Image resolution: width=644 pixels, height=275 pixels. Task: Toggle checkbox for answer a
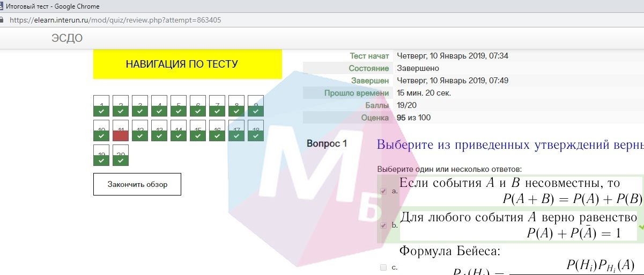click(383, 191)
